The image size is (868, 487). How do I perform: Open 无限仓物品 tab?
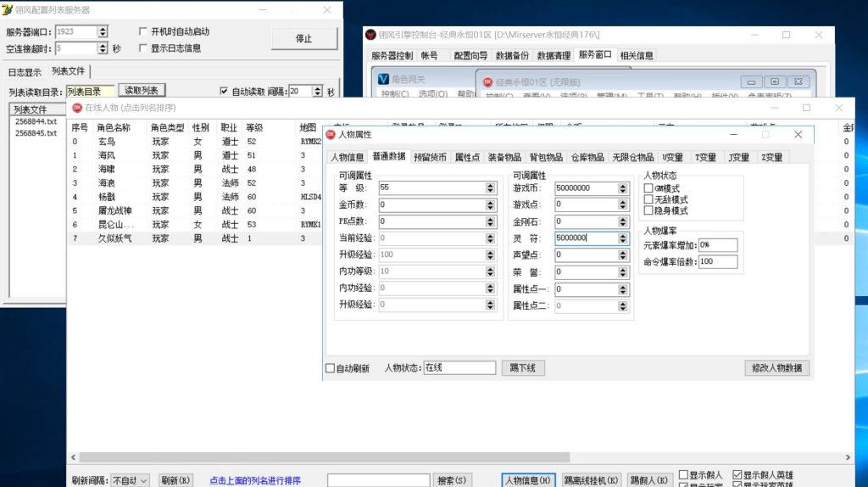pyautogui.click(x=632, y=157)
